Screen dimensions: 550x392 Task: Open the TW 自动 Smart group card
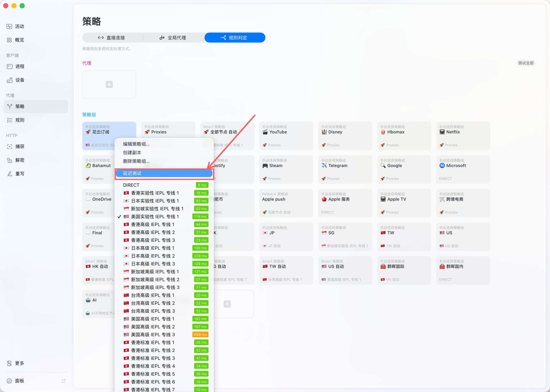286,270
